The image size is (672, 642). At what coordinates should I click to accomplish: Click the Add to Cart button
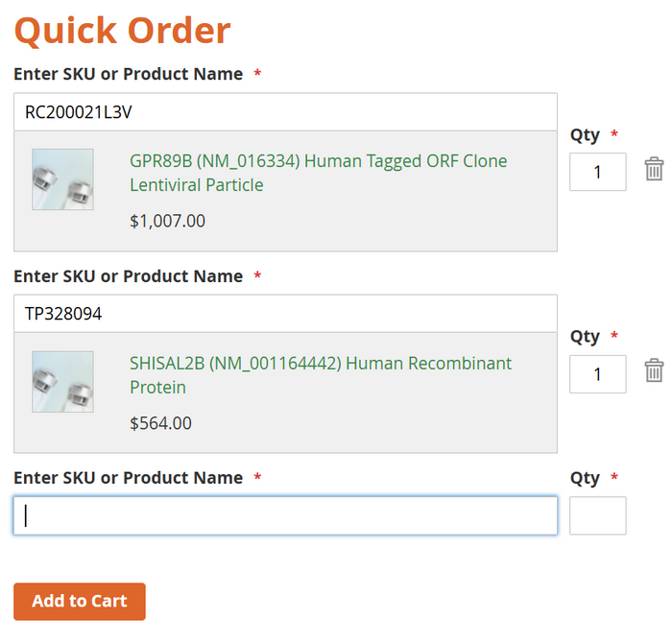(80, 602)
